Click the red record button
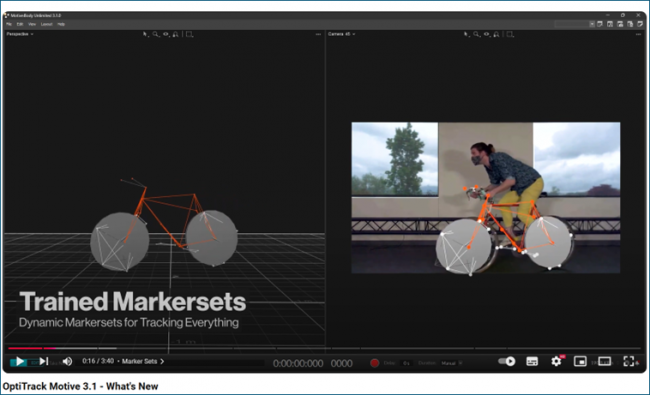The height and width of the screenshot is (395, 650). click(x=374, y=363)
